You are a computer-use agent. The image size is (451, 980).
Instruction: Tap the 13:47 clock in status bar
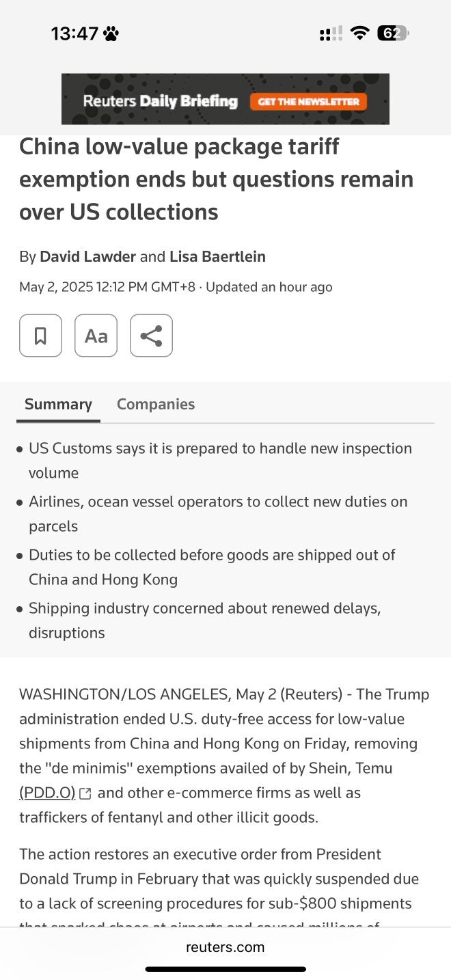click(75, 33)
